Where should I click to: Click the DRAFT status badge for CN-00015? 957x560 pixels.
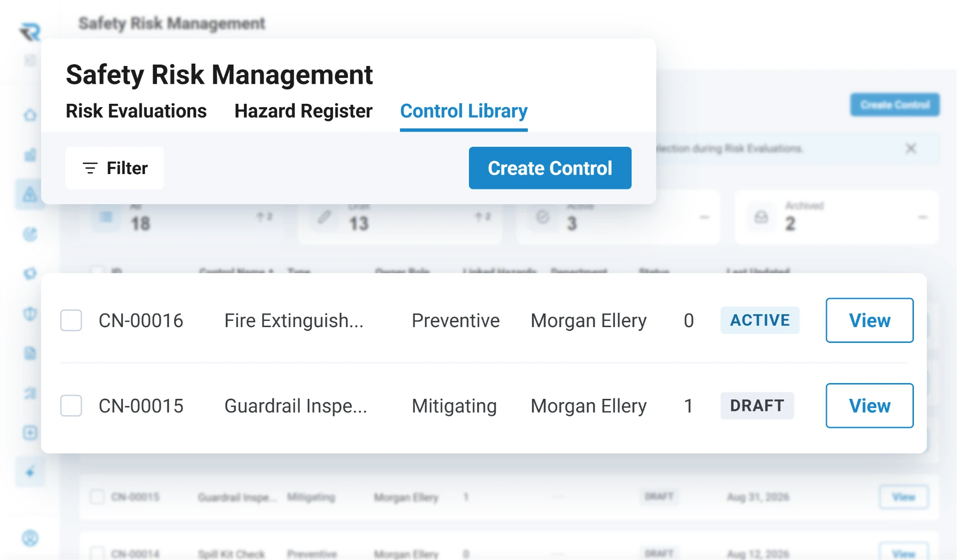point(757,406)
